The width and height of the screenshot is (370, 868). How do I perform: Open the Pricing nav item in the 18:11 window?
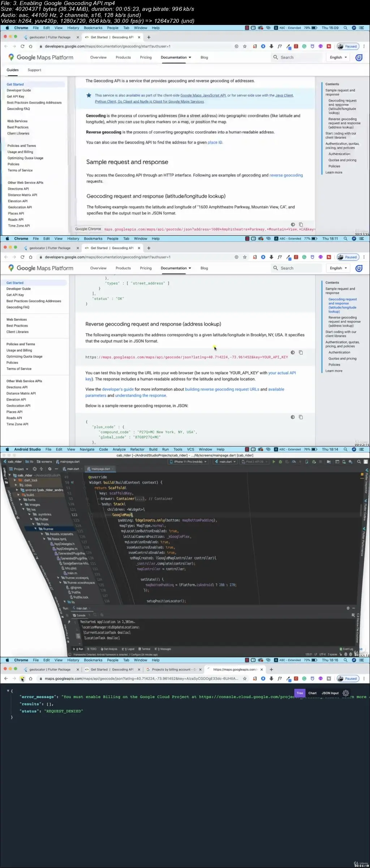[x=146, y=268]
